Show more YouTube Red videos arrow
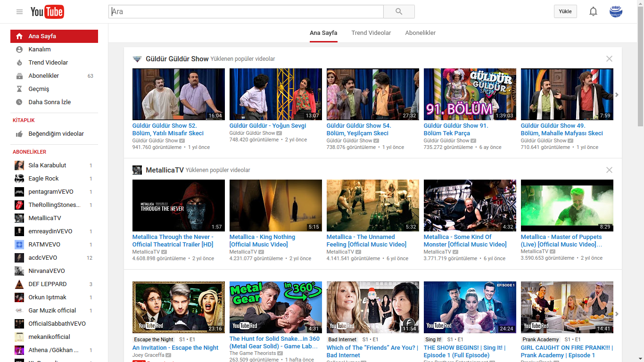Image resolution: width=644 pixels, height=362 pixels. tap(617, 314)
